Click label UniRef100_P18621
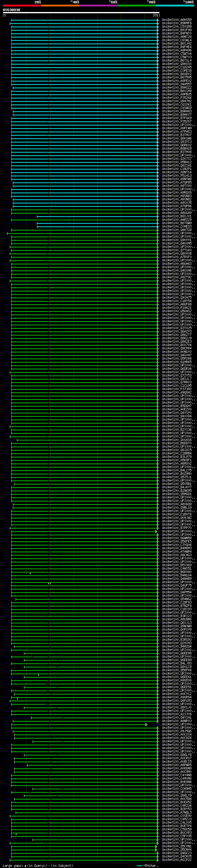 [x=176, y=308]
